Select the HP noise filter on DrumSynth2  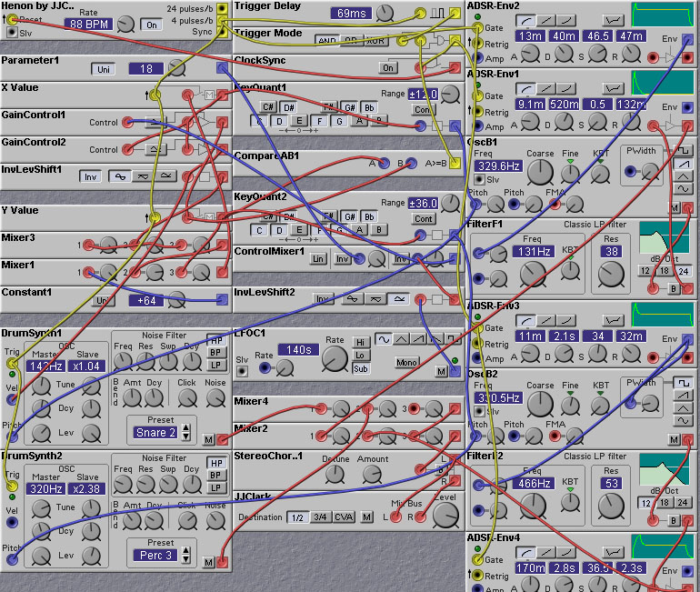(216, 463)
